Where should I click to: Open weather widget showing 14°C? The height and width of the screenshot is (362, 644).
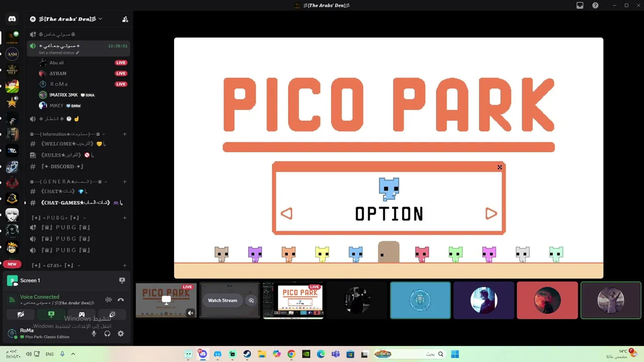tap(622, 354)
